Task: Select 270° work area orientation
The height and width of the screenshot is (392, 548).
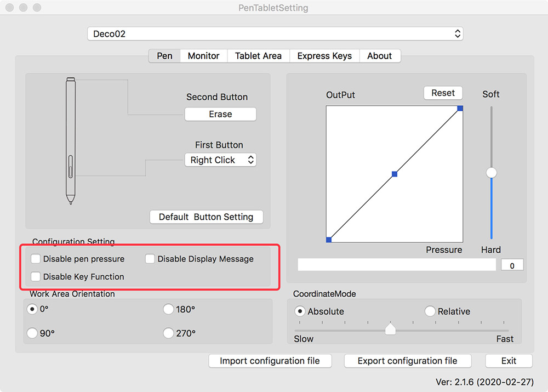Action: (168, 333)
